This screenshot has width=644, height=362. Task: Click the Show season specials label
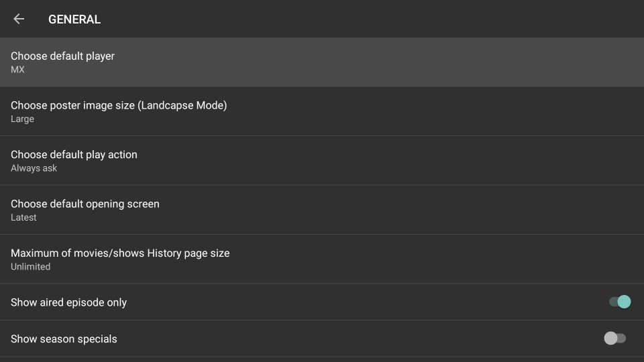(64, 339)
